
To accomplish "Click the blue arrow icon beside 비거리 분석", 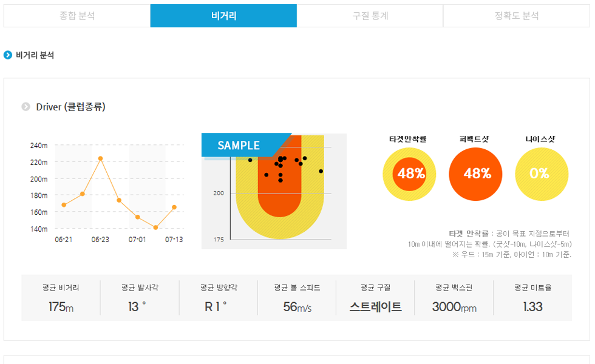I will [7, 55].
